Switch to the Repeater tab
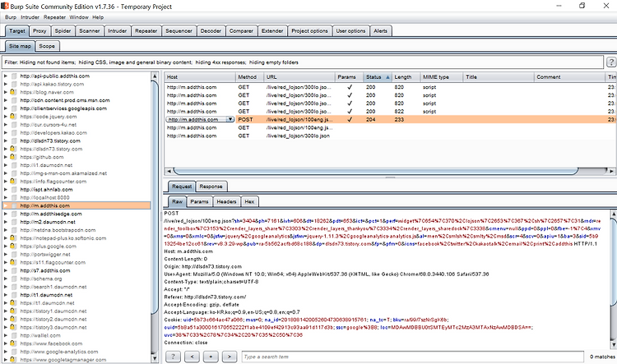 tap(146, 30)
